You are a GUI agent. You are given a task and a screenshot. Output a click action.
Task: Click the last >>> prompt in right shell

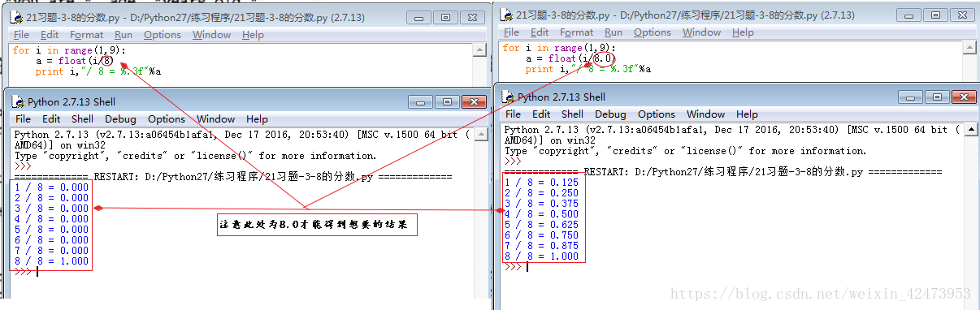(513, 267)
